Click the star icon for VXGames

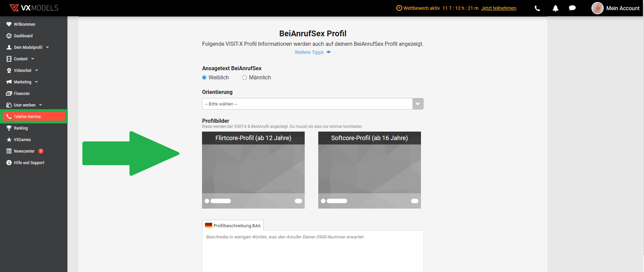(x=9, y=140)
